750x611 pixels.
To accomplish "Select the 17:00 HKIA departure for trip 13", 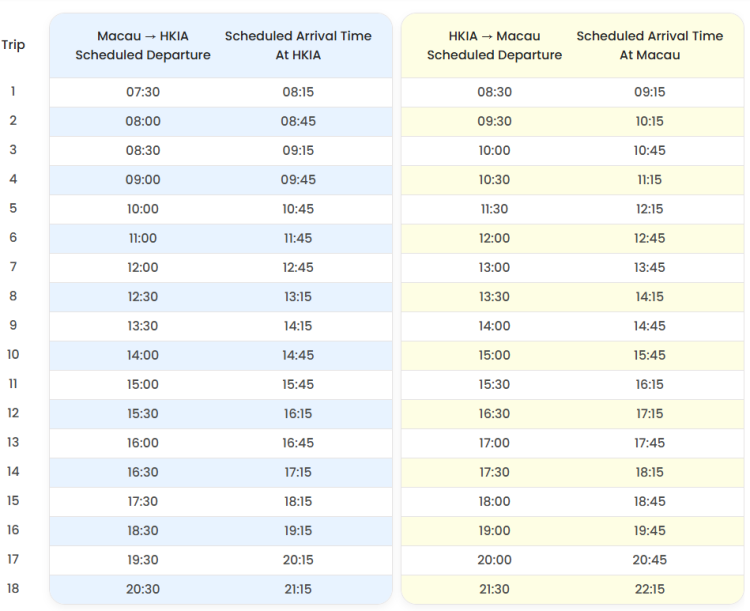I will coord(494,442).
